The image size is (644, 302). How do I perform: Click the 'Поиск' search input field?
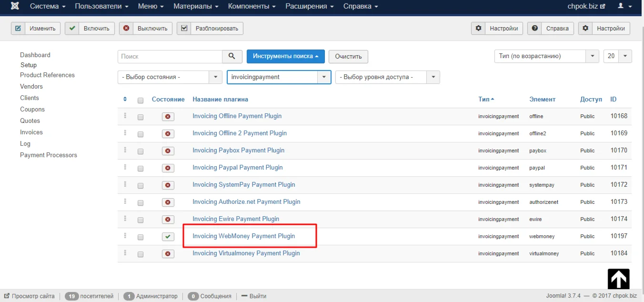tap(170, 56)
